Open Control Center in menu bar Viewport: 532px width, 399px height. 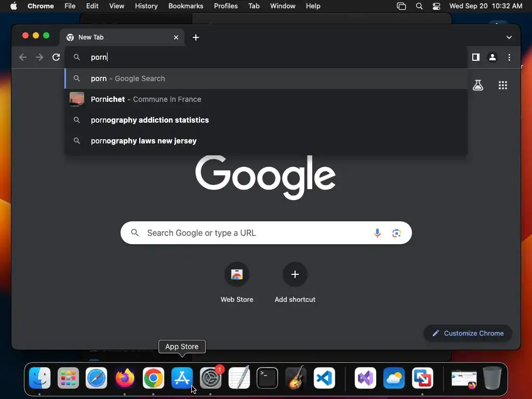436,6
